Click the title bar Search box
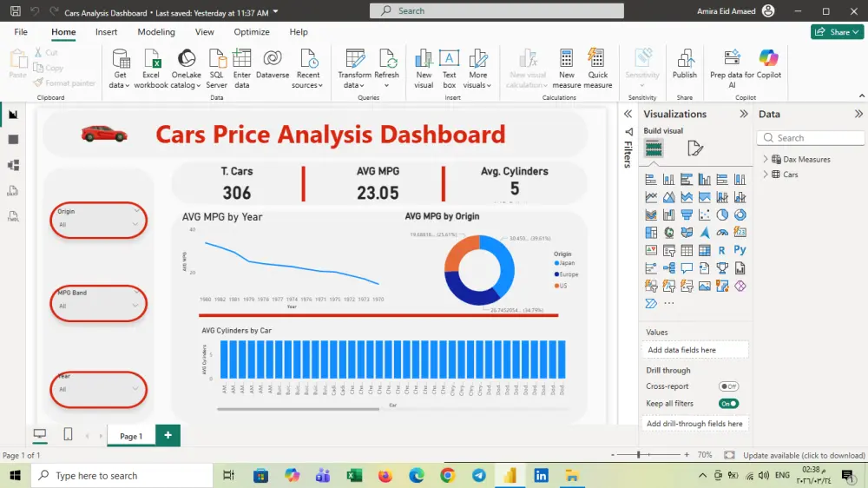The width and height of the screenshot is (868, 488). pos(496,10)
